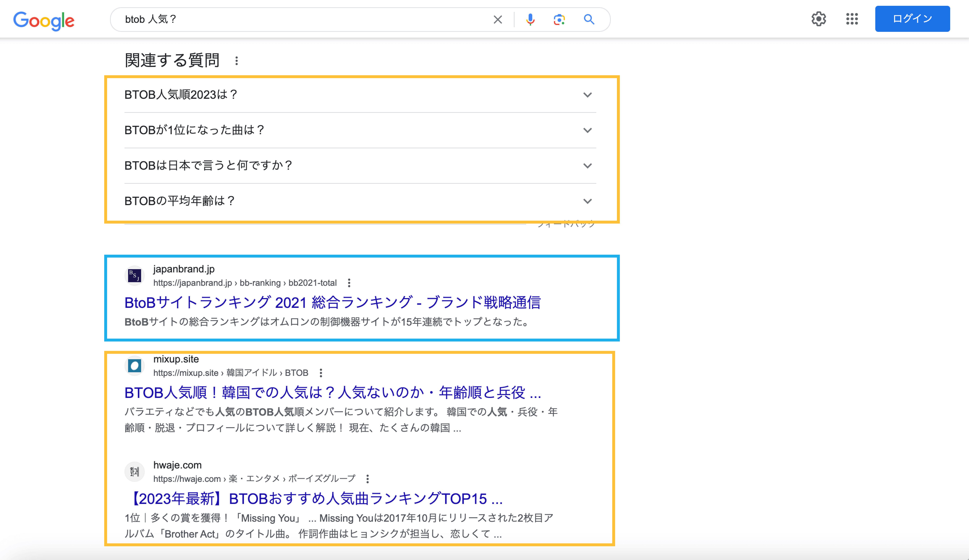
Task: Click hwaje.com site name
Action: (x=177, y=465)
